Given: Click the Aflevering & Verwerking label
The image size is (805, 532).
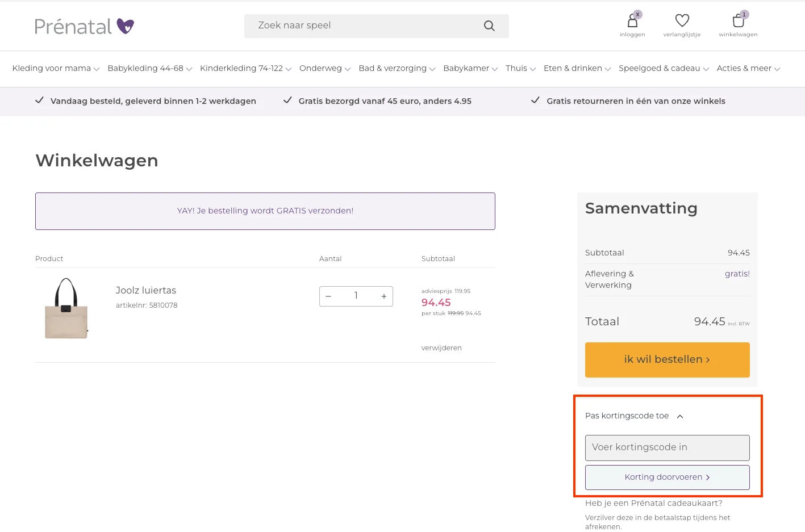Looking at the screenshot, I should click(610, 279).
